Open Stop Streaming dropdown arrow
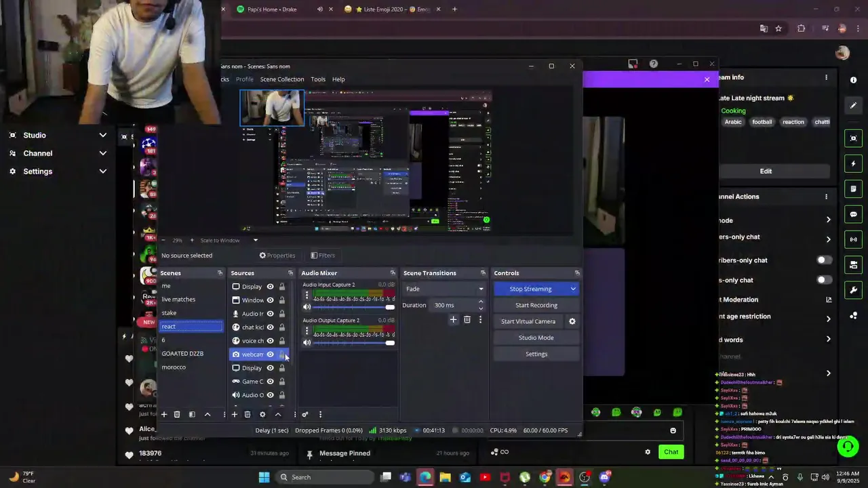Image resolution: width=868 pixels, height=488 pixels. tap(573, 289)
